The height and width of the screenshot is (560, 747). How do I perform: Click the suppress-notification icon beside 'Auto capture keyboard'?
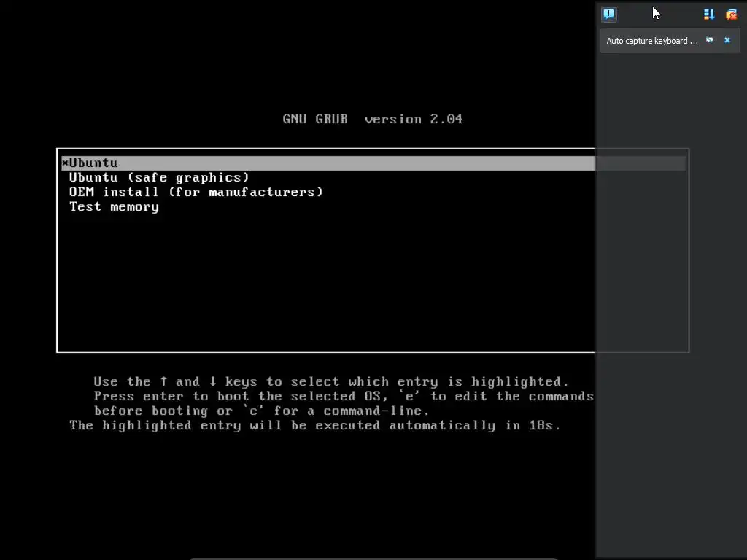coord(710,41)
